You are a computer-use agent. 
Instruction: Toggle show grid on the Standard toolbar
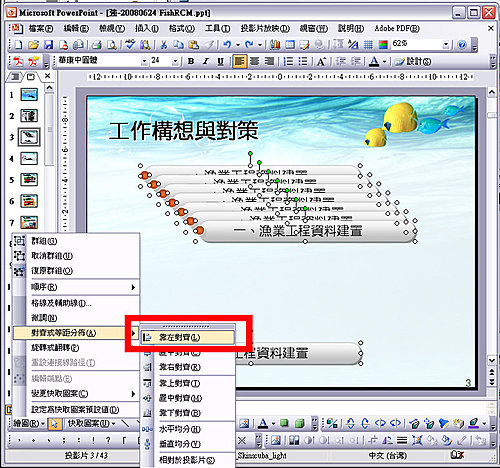click(368, 45)
